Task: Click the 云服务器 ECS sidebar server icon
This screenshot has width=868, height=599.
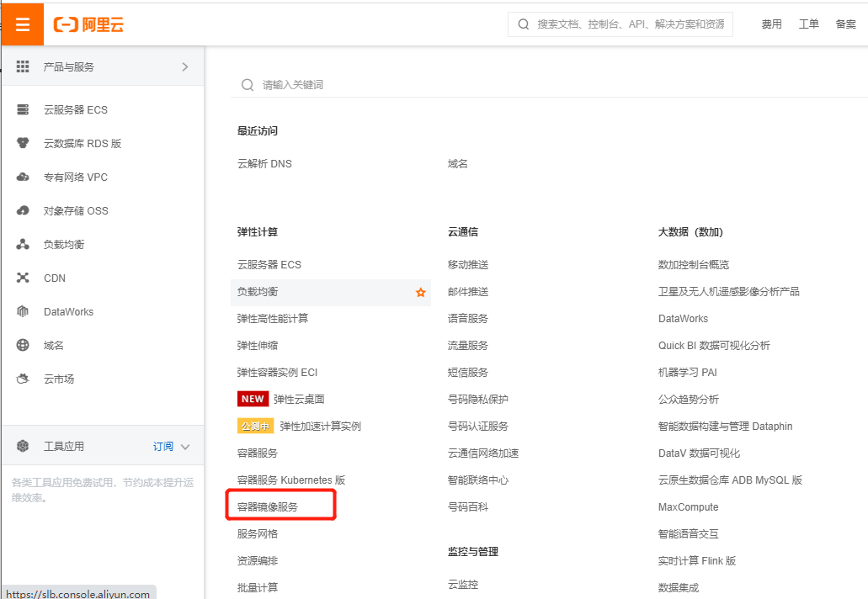Action: [x=23, y=109]
